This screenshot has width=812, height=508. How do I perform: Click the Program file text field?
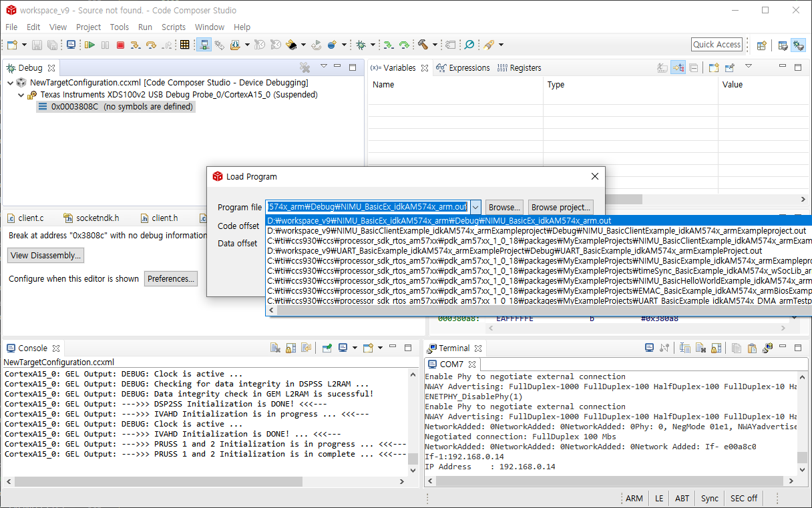pos(367,208)
